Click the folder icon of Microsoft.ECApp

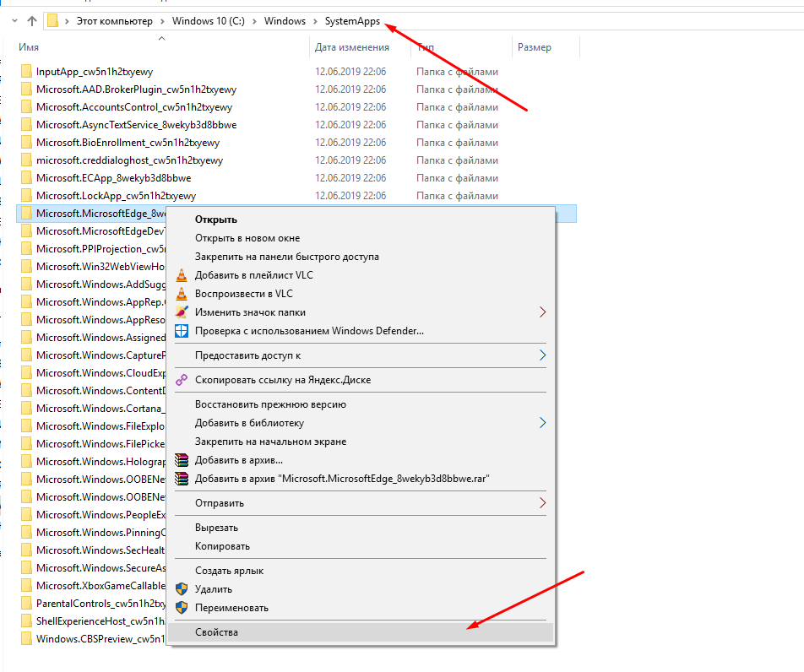27,178
